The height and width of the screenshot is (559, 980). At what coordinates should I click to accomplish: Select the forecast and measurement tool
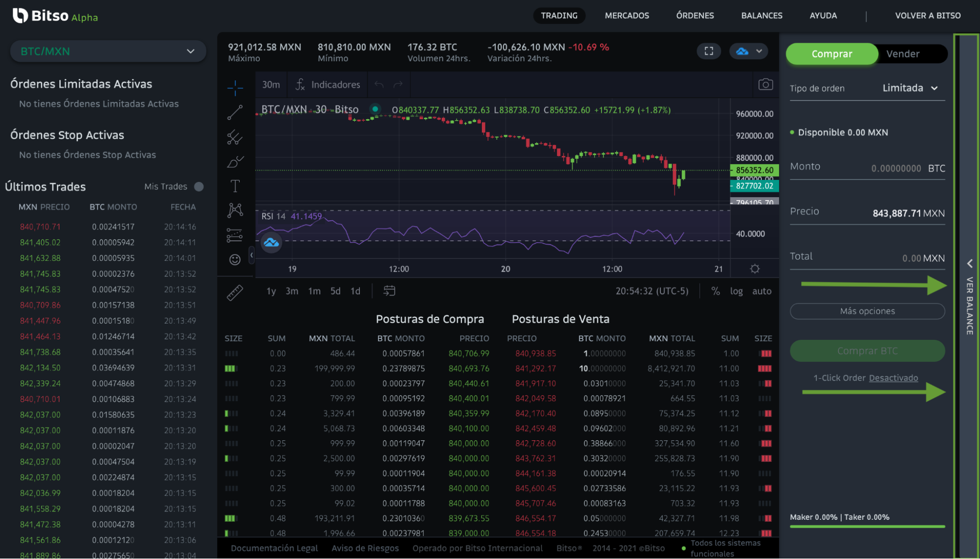click(235, 235)
